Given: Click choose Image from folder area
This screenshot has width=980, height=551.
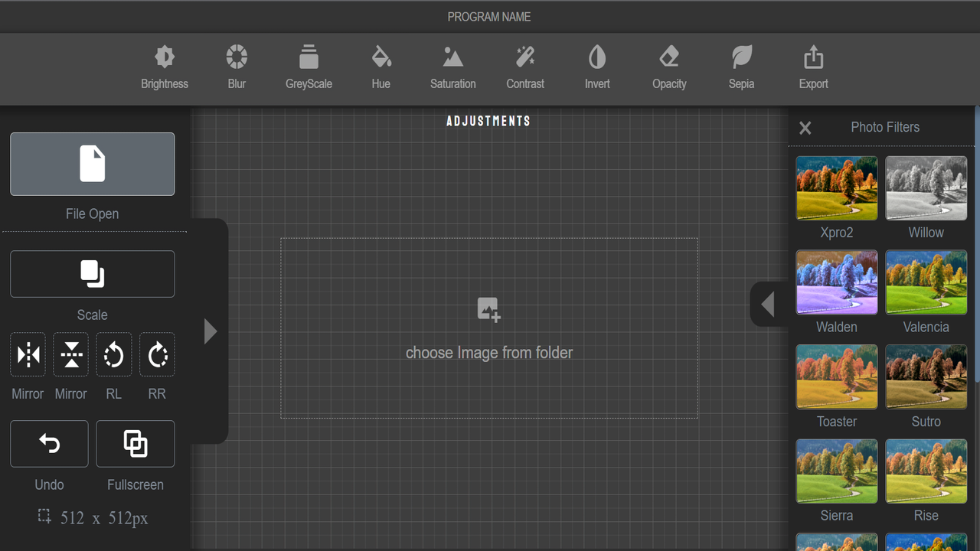Looking at the screenshot, I should 488,329.
